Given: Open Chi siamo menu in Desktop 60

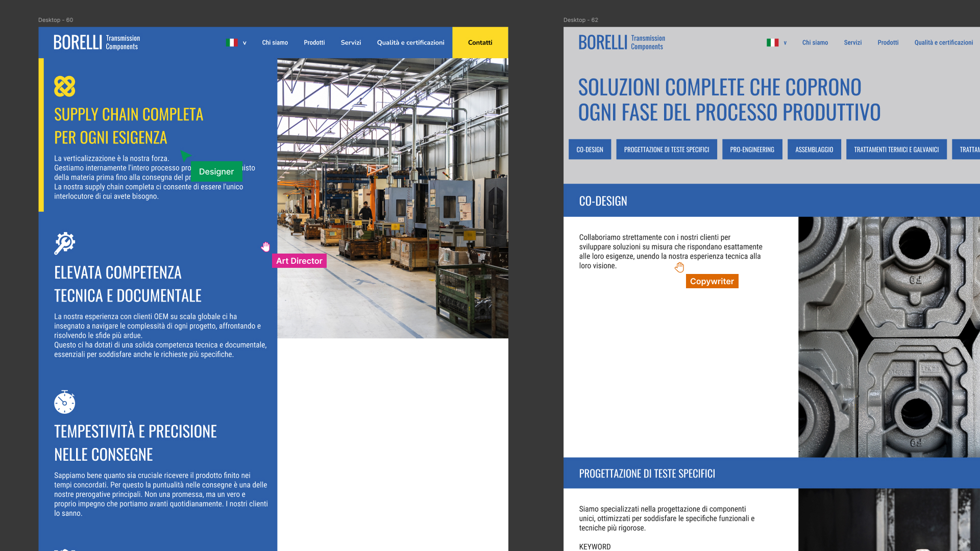Looking at the screenshot, I should point(275,43).
